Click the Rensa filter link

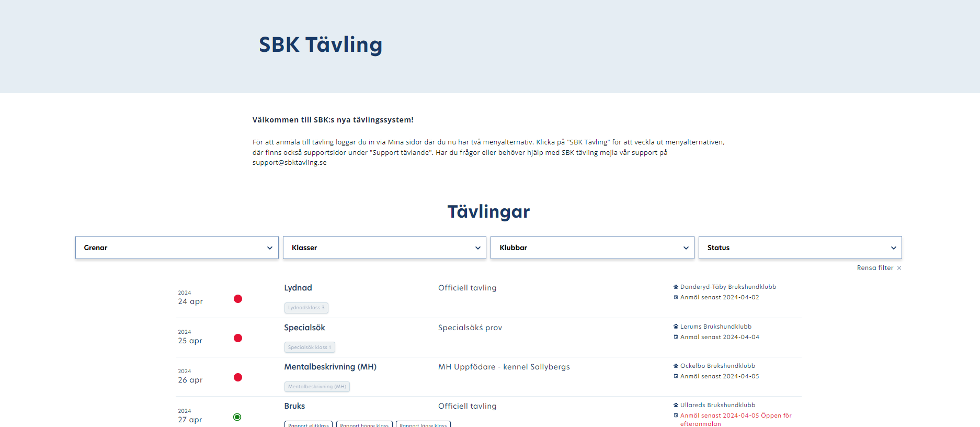(875, 268)
